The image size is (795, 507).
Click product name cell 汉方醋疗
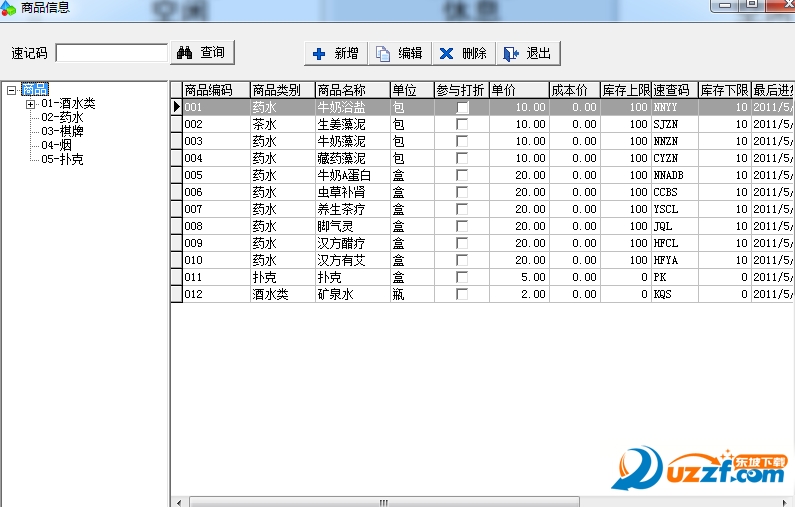[x=353, y=243]
